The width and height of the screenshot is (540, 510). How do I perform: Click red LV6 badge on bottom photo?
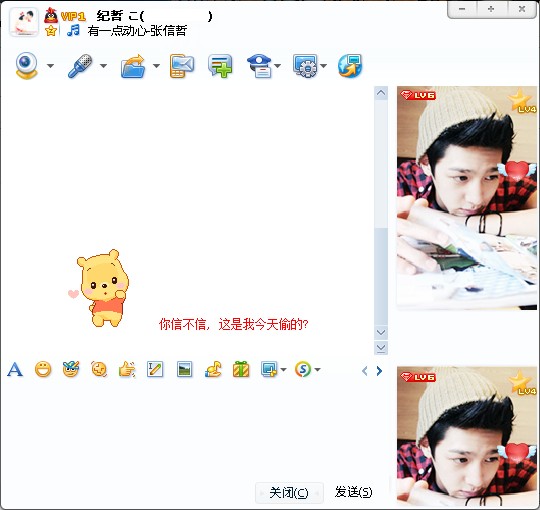coord(418,377)
